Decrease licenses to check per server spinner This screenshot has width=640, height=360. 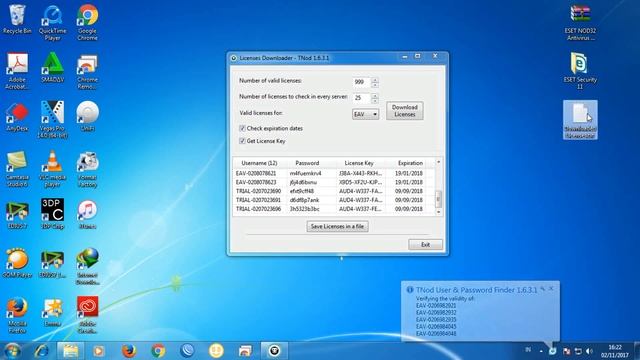(375, 101)
